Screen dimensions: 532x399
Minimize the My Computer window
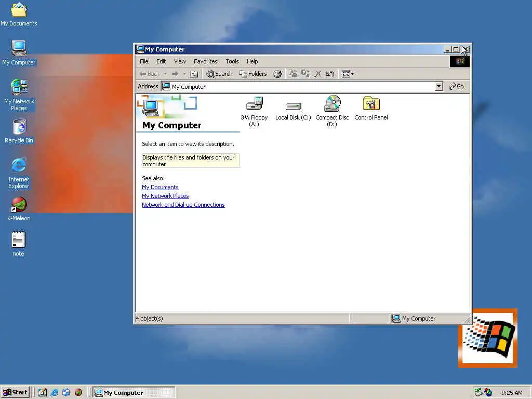point(447,49)
